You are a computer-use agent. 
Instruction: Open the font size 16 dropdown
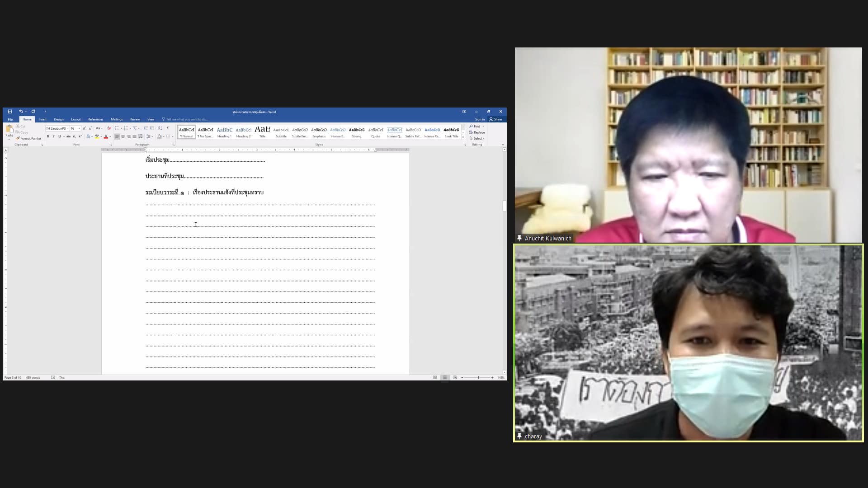coord(79,129)
